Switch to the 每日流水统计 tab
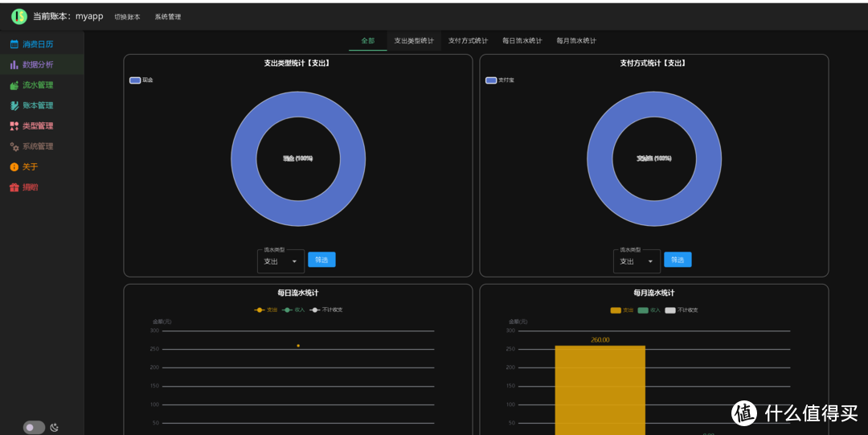 tap(522, 41)
